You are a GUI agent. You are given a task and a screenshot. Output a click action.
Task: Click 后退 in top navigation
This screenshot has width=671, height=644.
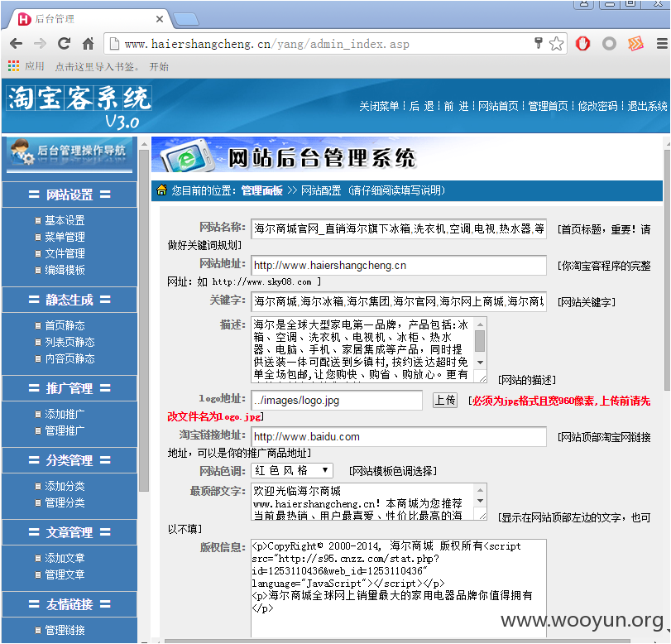point(421,106)
